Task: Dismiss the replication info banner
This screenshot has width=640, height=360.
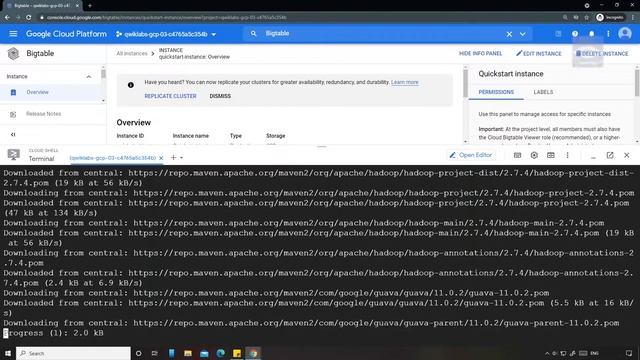Action: click(220, 96)
